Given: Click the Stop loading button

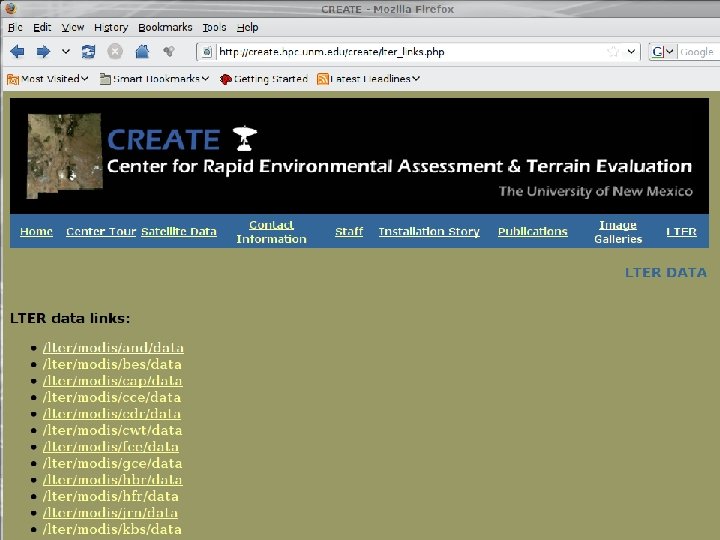Looking at the screenshot, I should tap(115, 51).
